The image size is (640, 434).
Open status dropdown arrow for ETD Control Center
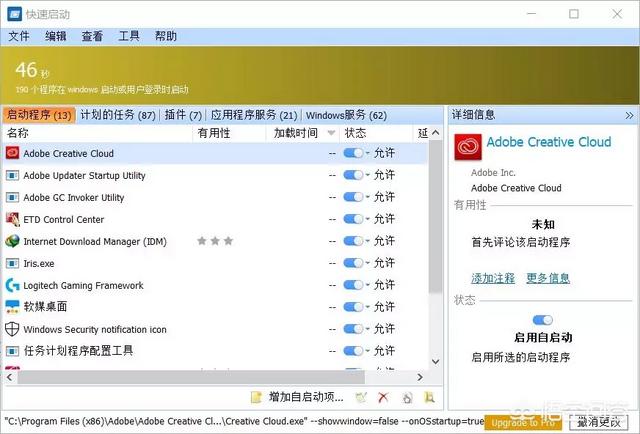point(367,219)
